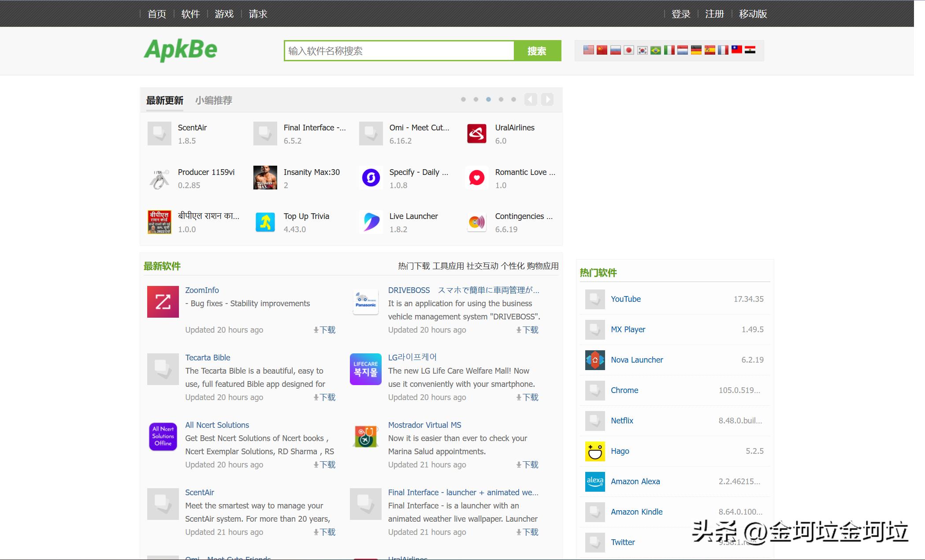Click the Specify - Daily app icon

pos(371,178)
